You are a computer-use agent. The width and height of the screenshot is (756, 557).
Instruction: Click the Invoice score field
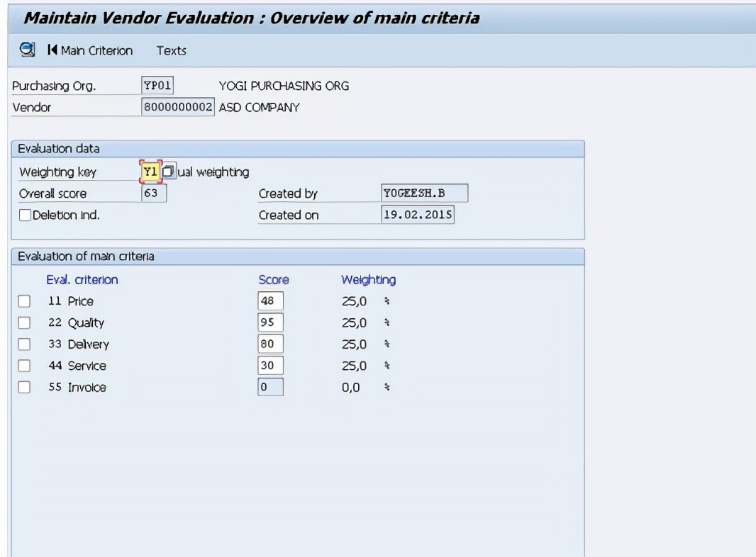pos(270,387)
